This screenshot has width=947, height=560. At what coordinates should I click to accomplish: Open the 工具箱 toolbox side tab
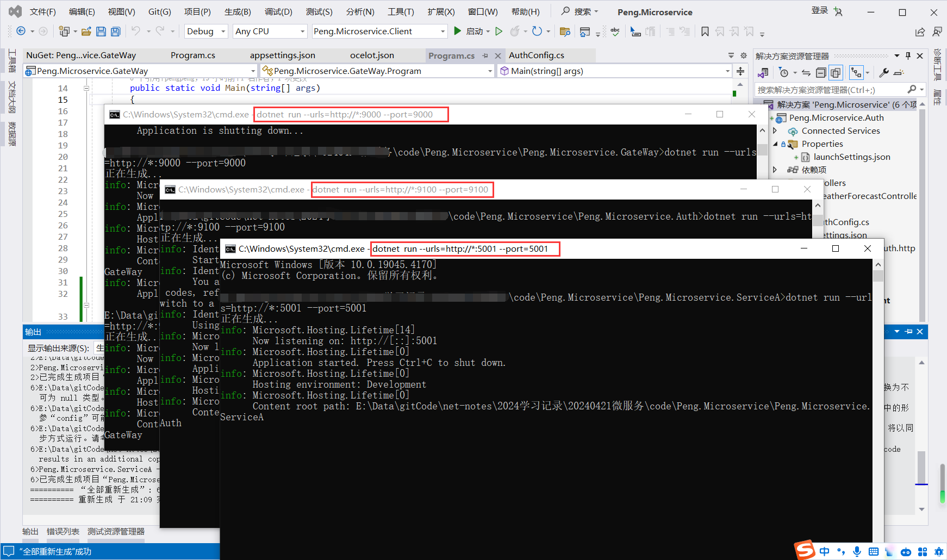tap(12, 61)
